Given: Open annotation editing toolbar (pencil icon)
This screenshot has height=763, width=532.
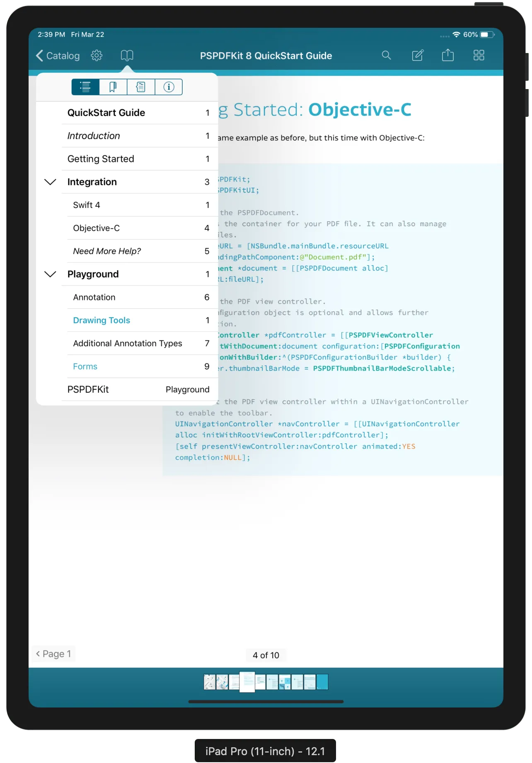Looking at the screenshot, I should tap(418, 56).
